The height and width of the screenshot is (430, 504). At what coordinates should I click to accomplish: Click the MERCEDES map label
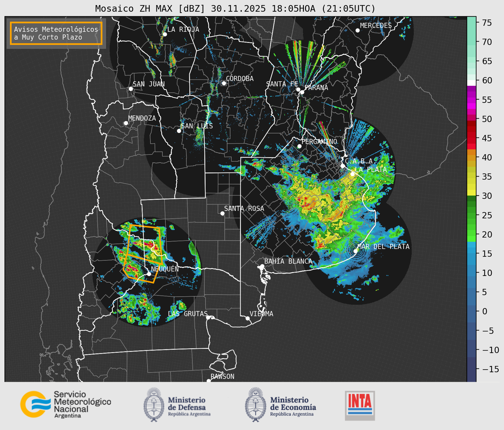coord(376,26)
